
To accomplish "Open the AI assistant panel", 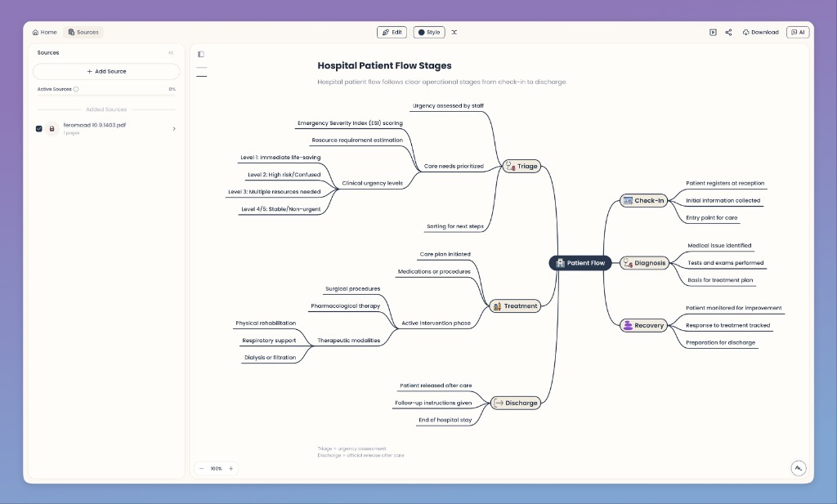I will (797, 32).
